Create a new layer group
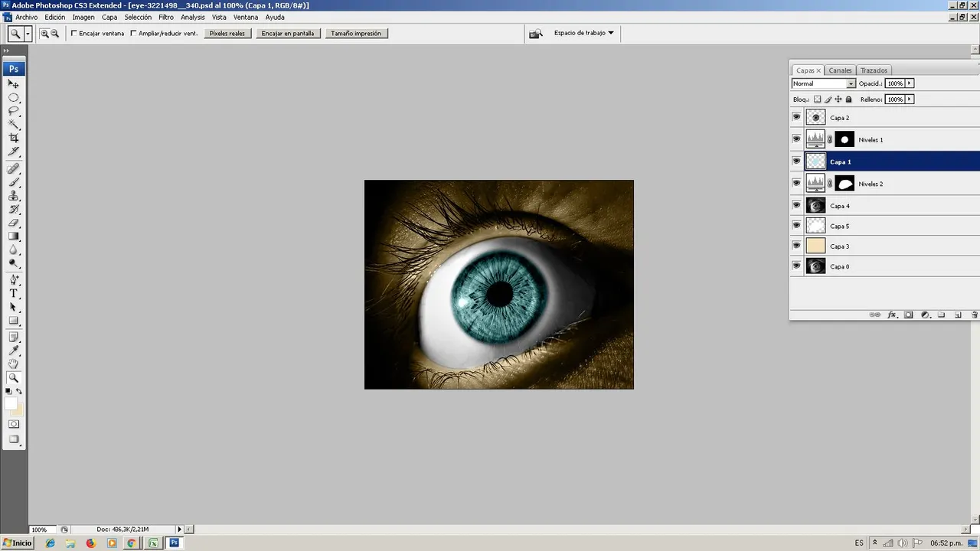Viewport: 980px width, 551px height. click(x=942, y=315)
